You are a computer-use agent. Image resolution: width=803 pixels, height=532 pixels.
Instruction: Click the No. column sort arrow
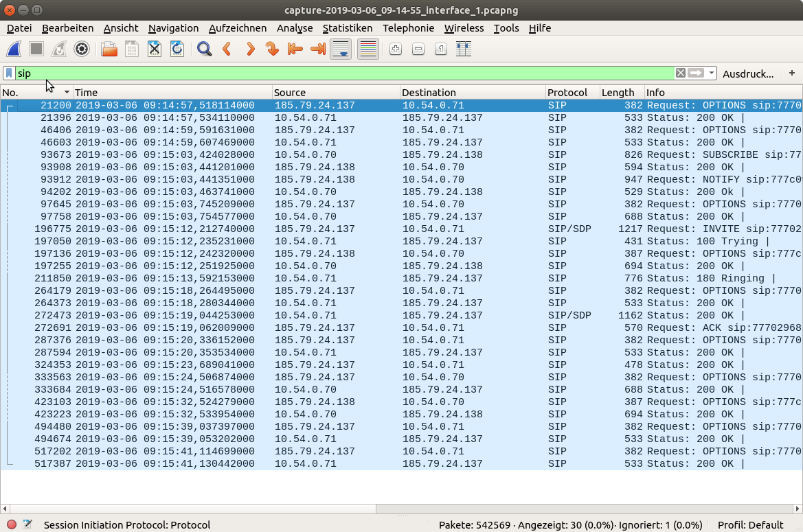67,93
